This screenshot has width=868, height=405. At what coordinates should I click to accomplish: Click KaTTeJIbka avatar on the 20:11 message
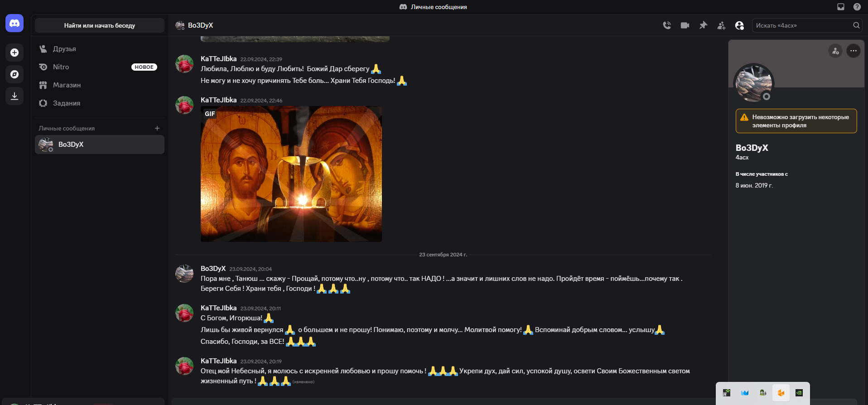click(x=184, y=313)
